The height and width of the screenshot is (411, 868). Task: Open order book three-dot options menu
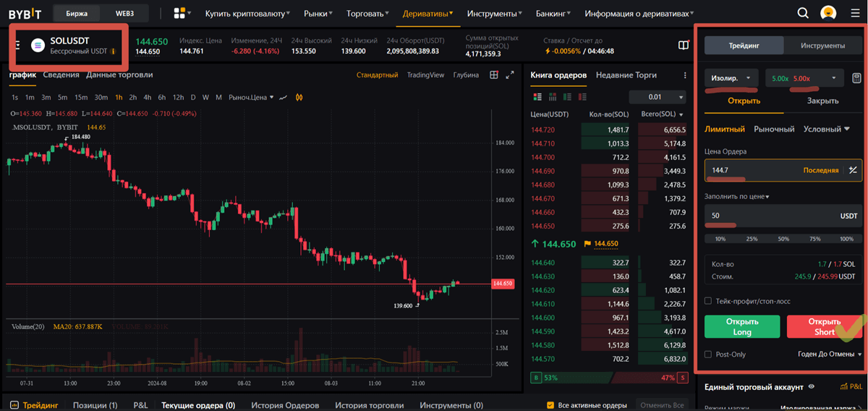click(x=685, y=75)
